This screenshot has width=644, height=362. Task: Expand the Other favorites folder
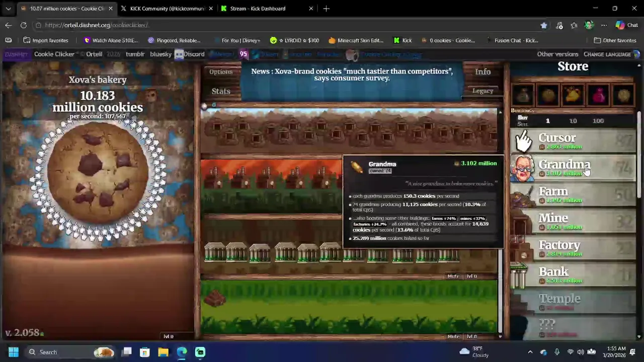pos(615,40)
